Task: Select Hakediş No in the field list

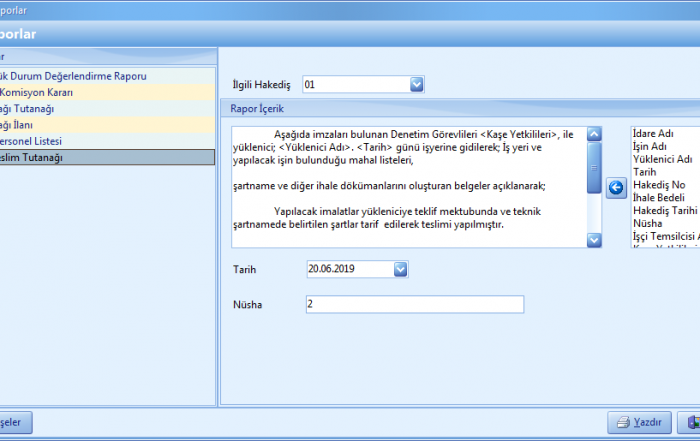Action: tap(659, 185)
